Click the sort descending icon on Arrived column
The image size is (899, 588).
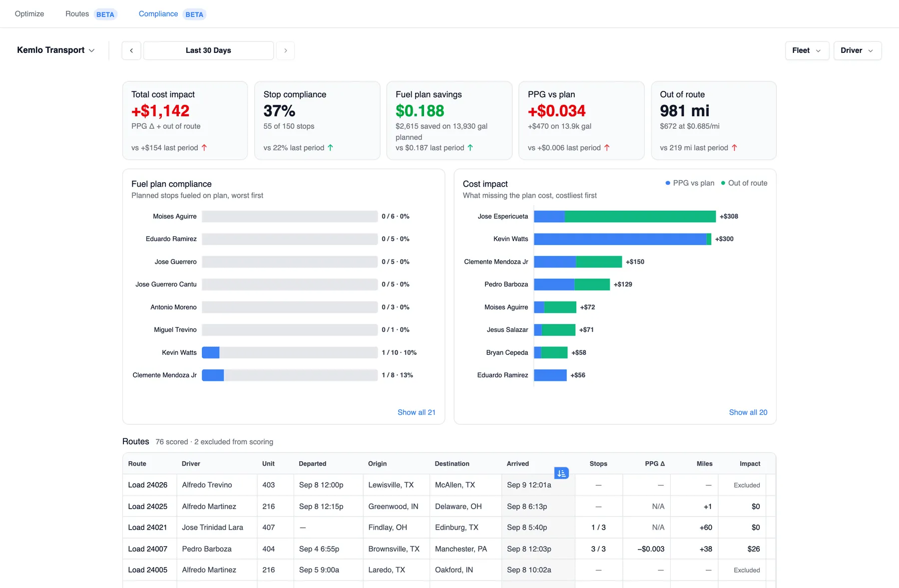tap(561, 473)
